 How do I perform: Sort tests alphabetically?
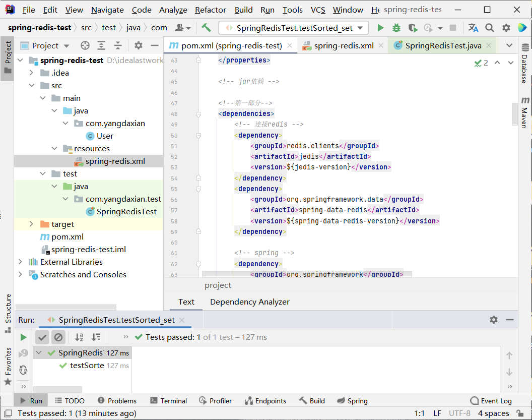click(x=79, y=337)
